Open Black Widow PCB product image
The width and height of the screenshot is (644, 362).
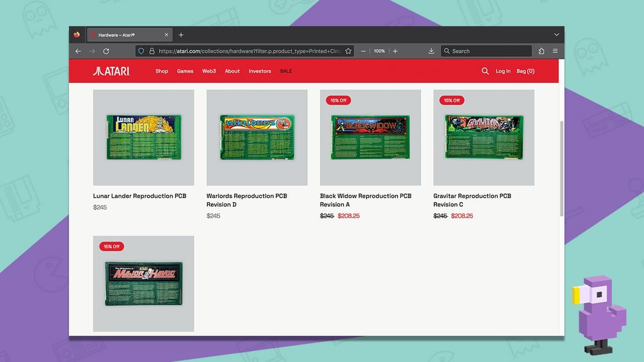(x=370, y=137)
